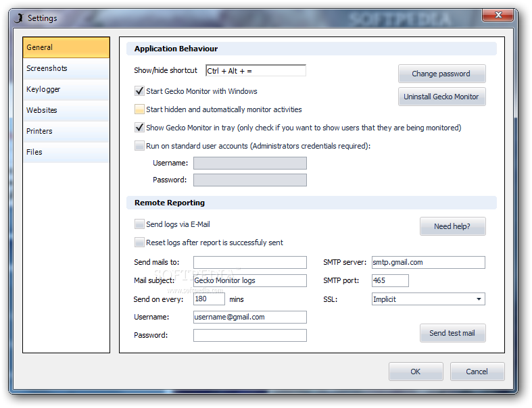Enable Start hidden and automatically monitor activities
The width and height of the screenshot is (532, 408).
pyautogui.click(x=139, y=109)
